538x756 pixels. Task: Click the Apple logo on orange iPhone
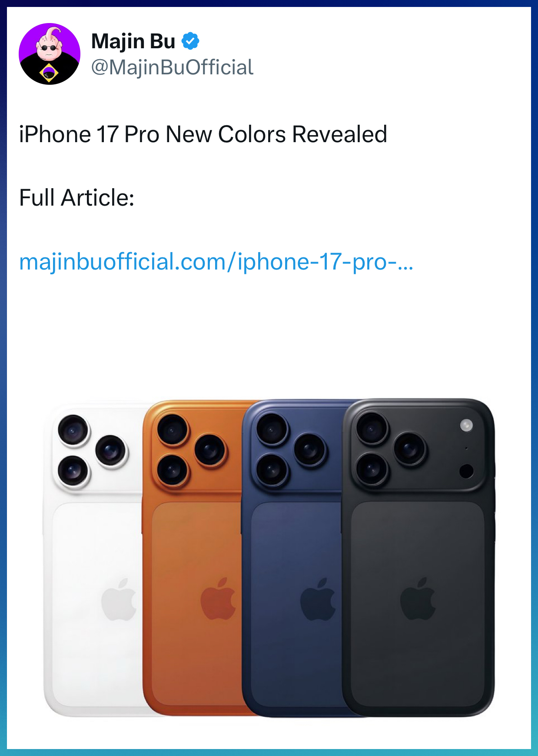click(x=218, y=599)
